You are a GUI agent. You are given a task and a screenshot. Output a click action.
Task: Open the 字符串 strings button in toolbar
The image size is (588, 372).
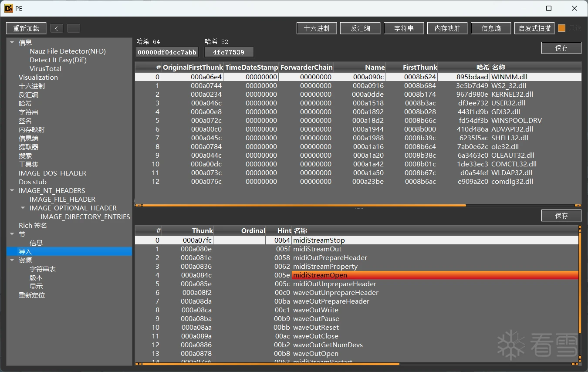(x=404, y=28)
